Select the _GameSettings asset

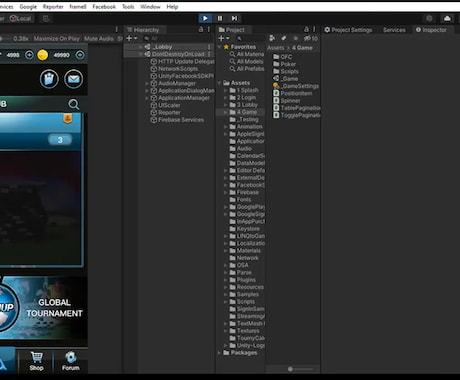[x=296, y=86]
